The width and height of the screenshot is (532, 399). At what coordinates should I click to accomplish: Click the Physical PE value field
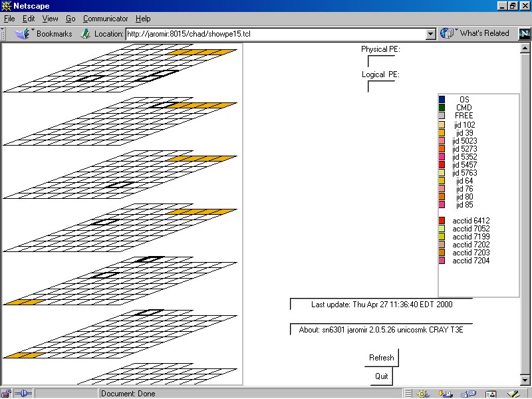(x=381, y=61)
